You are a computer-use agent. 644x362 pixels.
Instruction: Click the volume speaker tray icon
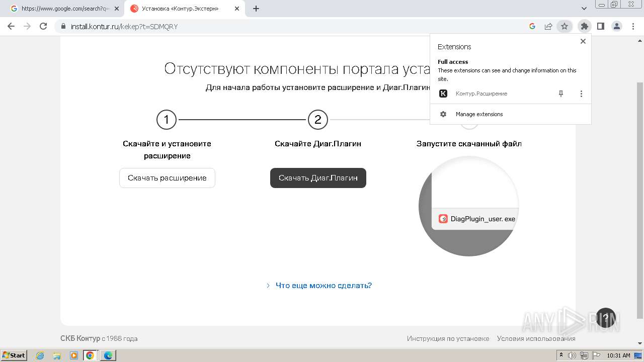click(572, 355)
